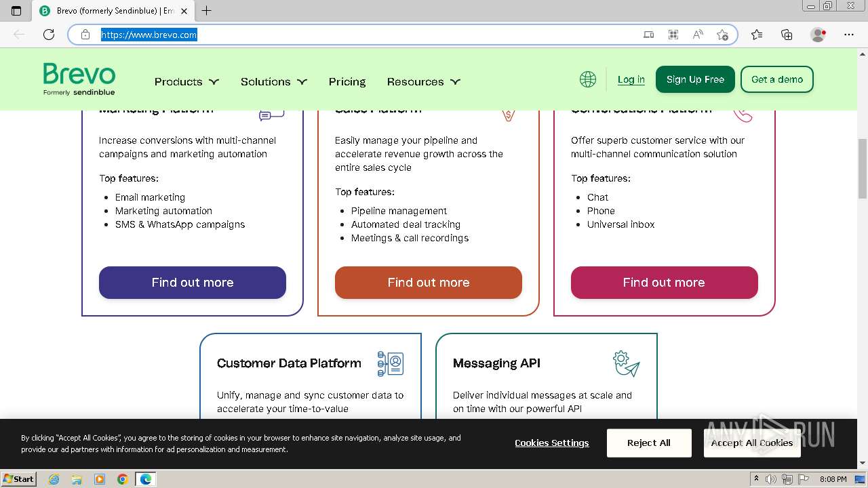Image resolution: width=868 pixels, height=488 pixels.
Task: Launch Internet Explorer from taskbar
Action: click(x=54, y=479)
